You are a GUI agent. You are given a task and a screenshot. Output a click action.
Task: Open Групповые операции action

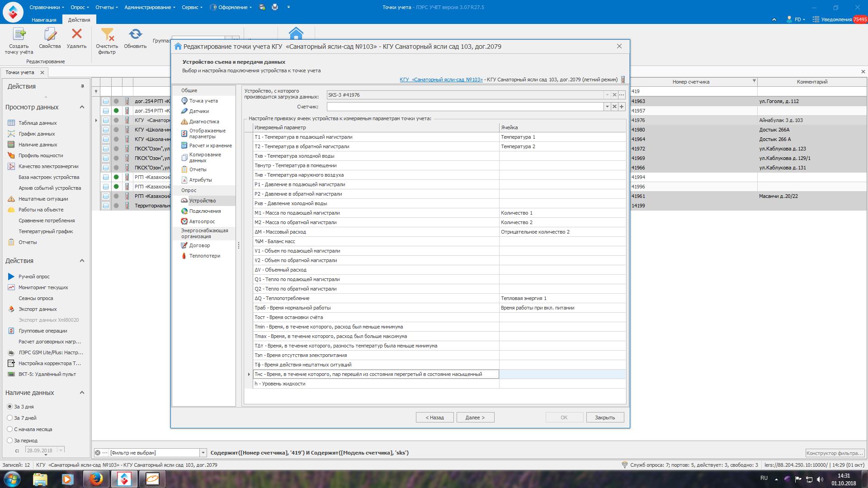(x=43, y=331)
